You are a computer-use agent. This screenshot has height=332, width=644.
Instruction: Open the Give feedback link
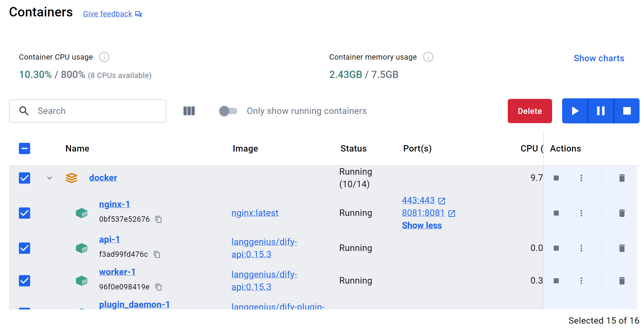click(108, 14)
